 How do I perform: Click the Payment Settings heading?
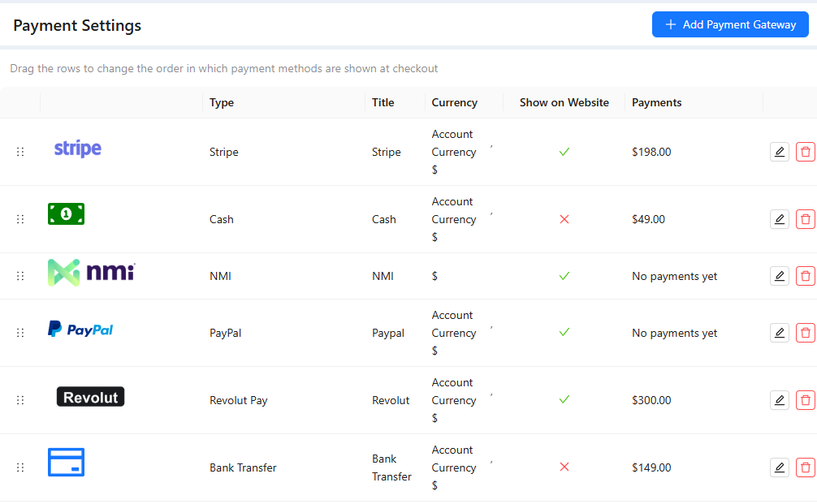77,25
